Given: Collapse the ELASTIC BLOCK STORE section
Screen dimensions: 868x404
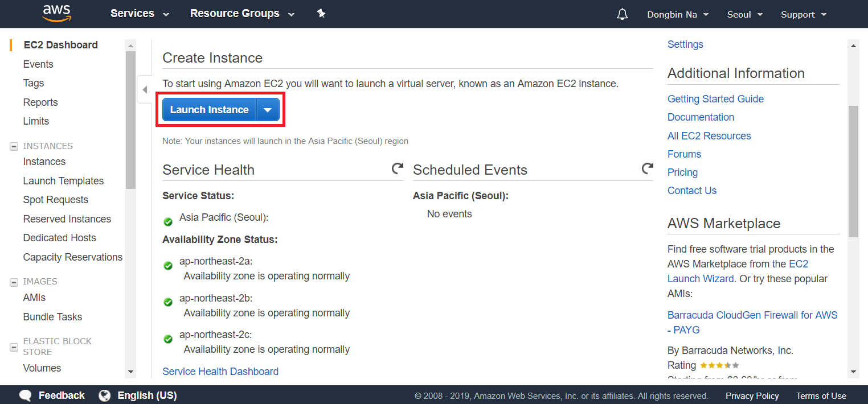Looking at the screenshot, I should click(x=14, y=347).
